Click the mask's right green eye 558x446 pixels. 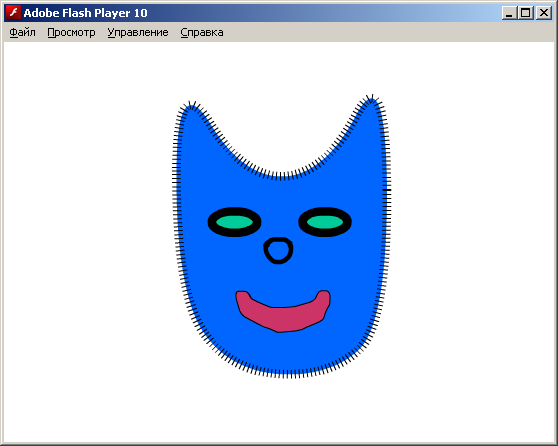coord(325,222)
